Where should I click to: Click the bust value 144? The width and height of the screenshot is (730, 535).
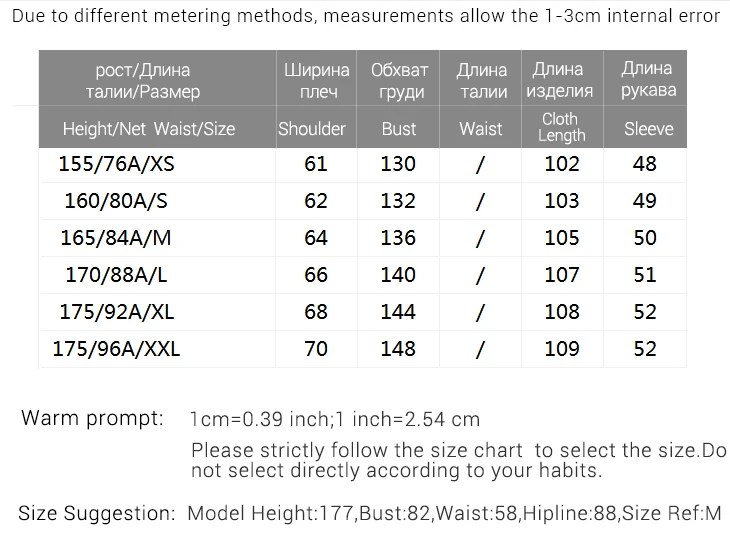pos(398,312)
